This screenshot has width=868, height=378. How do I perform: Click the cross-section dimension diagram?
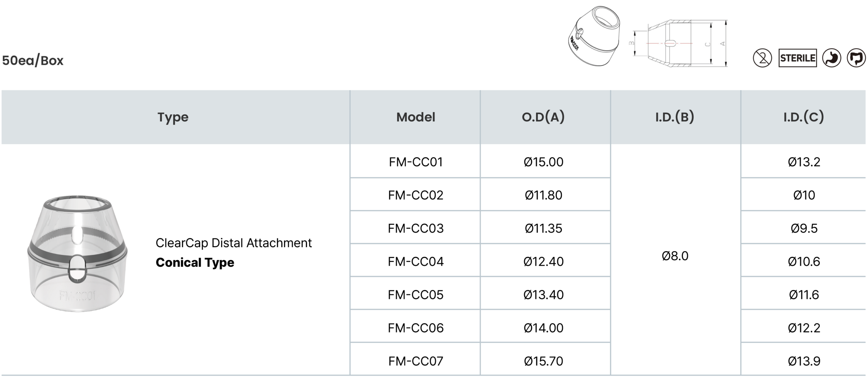(680, 43)
